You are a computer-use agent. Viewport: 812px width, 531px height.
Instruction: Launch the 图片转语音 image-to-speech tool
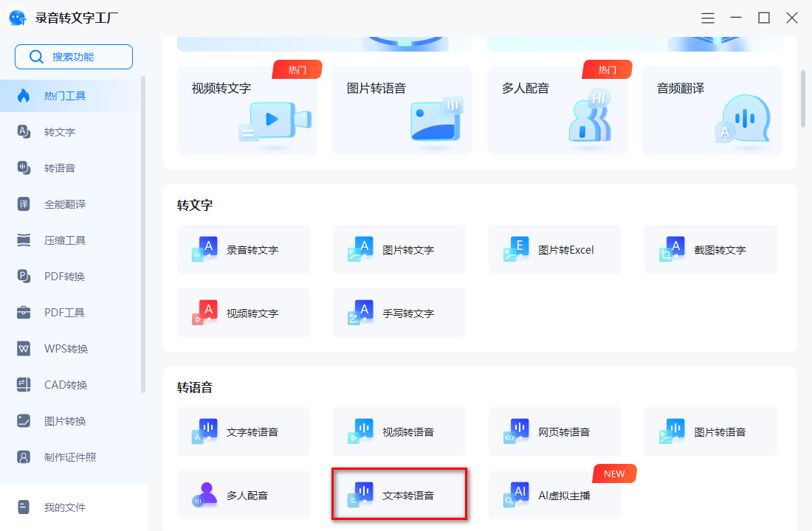pyautogui.click(x=710, y=431)
